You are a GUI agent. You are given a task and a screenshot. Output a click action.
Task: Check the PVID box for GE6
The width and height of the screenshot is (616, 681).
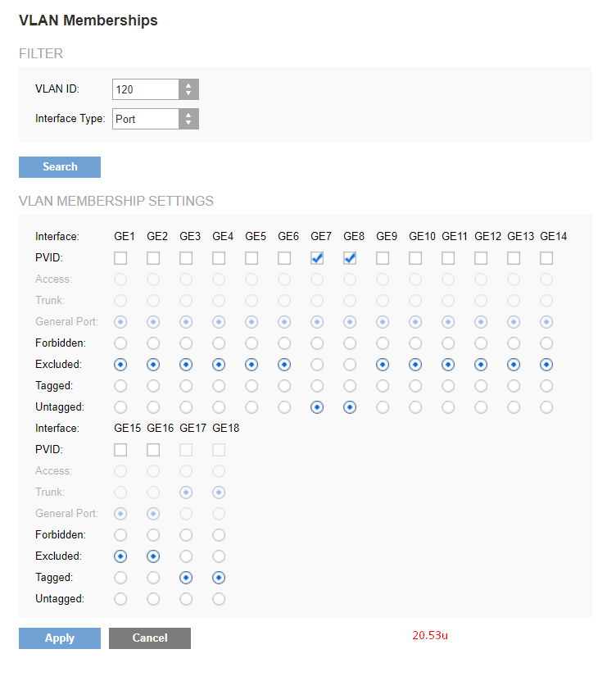(284, 258)
